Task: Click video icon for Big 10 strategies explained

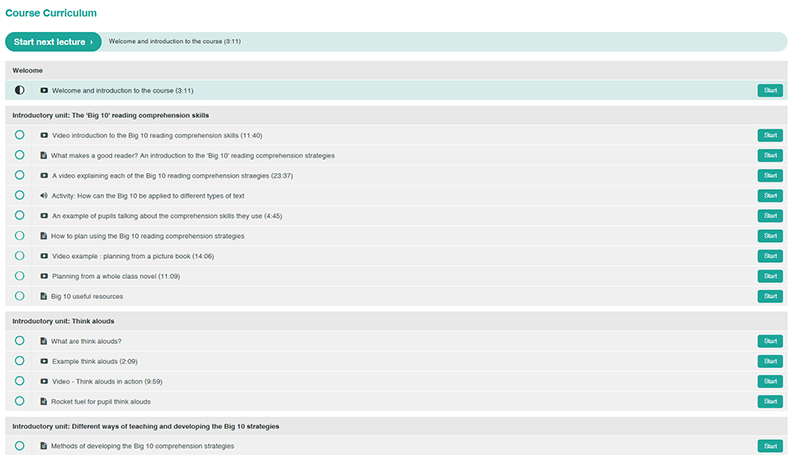Action: point(44,175)
